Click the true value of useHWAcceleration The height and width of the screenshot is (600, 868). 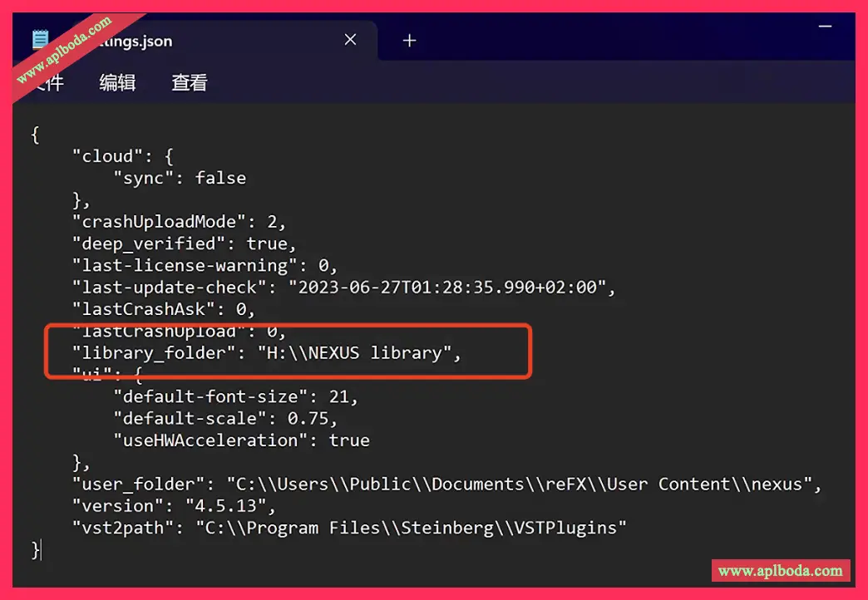tap(349, 440)
